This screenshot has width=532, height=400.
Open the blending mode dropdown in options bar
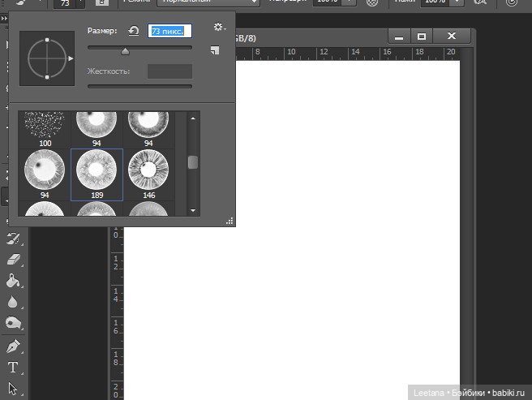click(208, 2)
